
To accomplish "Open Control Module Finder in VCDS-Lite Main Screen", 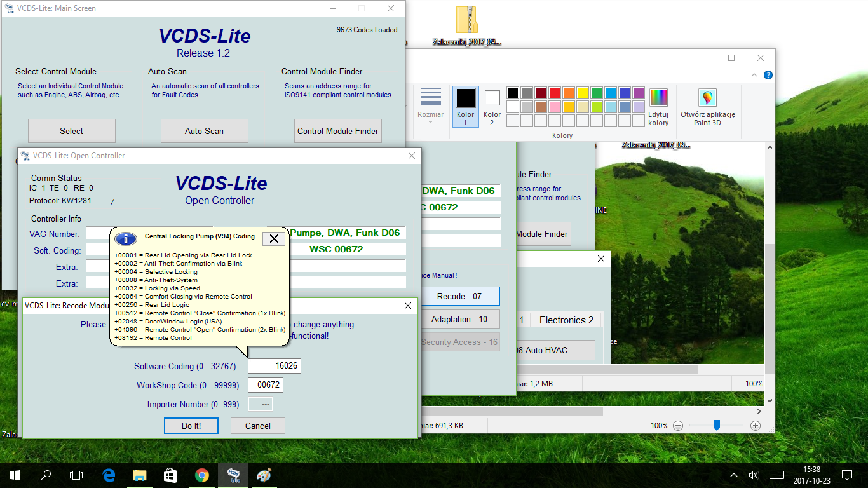I will (x=338, y=131).
